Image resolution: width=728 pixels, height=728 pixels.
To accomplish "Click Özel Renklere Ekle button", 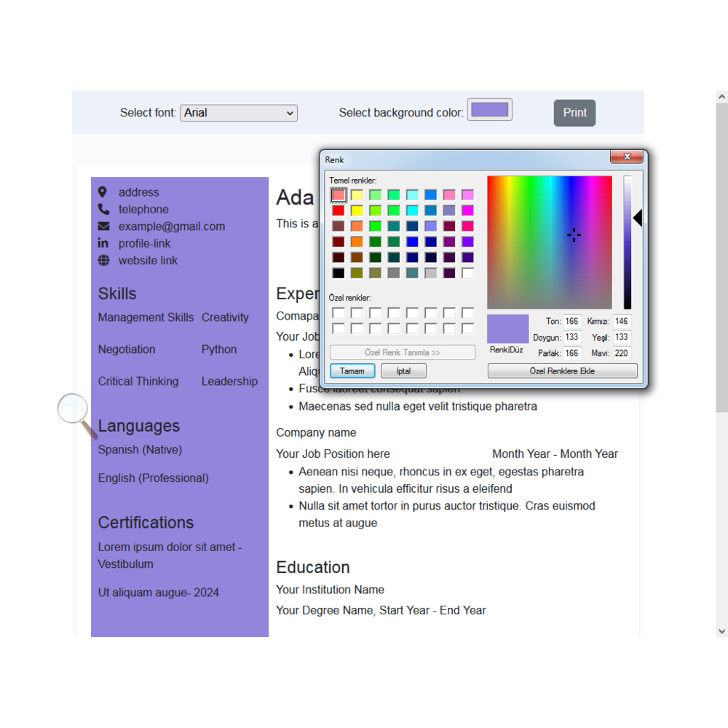I will 562,371.
